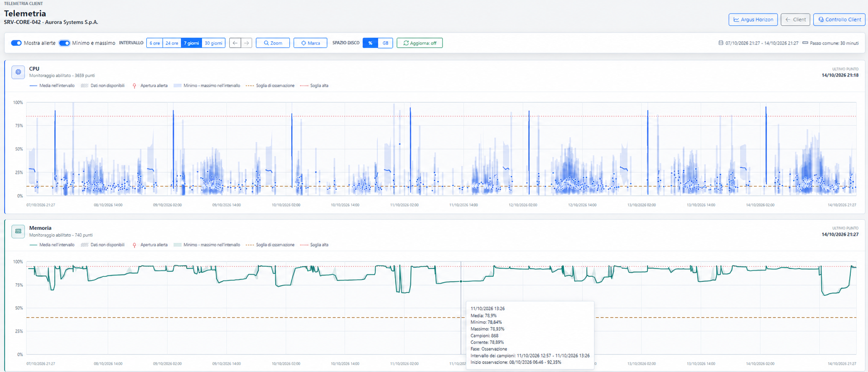
Task: Select the 6 ore interval
Action: (x=154, y=43)
